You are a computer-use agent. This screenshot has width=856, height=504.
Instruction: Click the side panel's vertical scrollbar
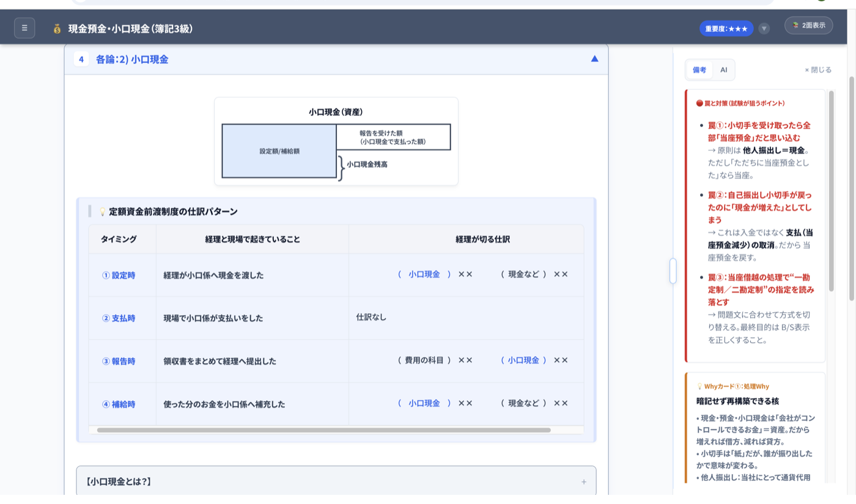831,191
